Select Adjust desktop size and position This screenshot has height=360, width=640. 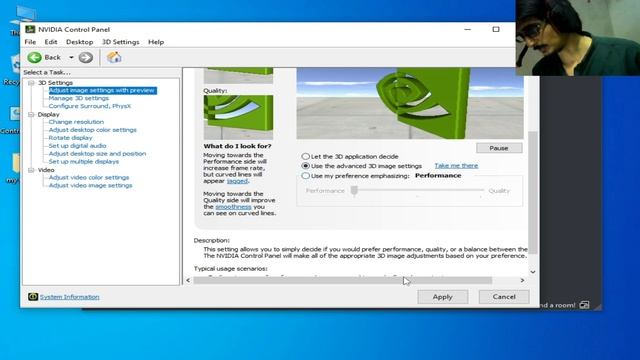tap(97, 154)
